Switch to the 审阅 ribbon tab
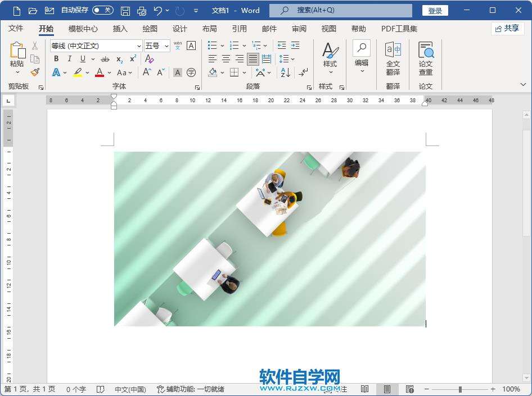 299,29
